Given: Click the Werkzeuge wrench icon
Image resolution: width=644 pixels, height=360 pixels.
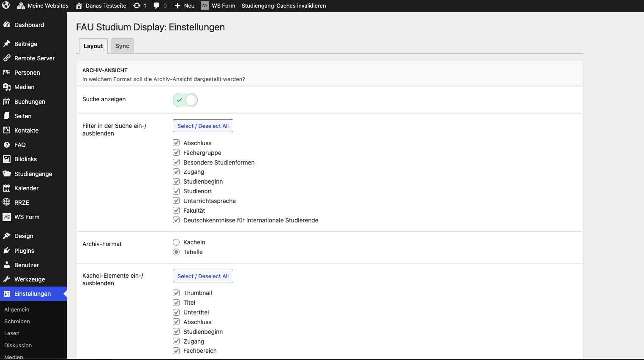Looking at the screenshot, I should (7, 279).
